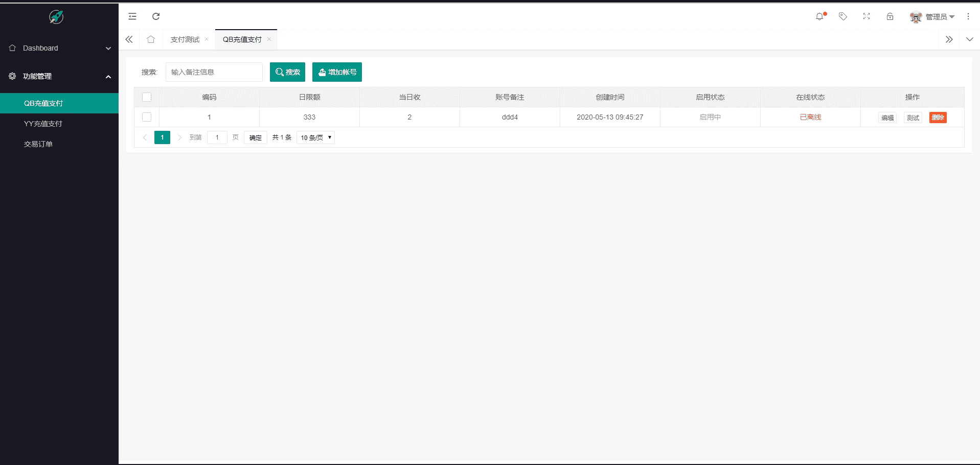Click the 输入备注信息 search field
980x465 pixels.
[x=214, y=72]
